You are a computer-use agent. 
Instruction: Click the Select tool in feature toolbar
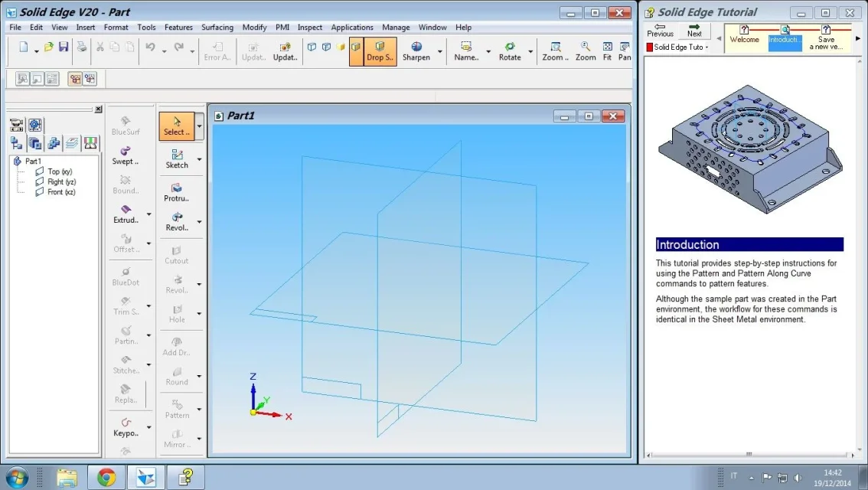[x=177, y=126]
